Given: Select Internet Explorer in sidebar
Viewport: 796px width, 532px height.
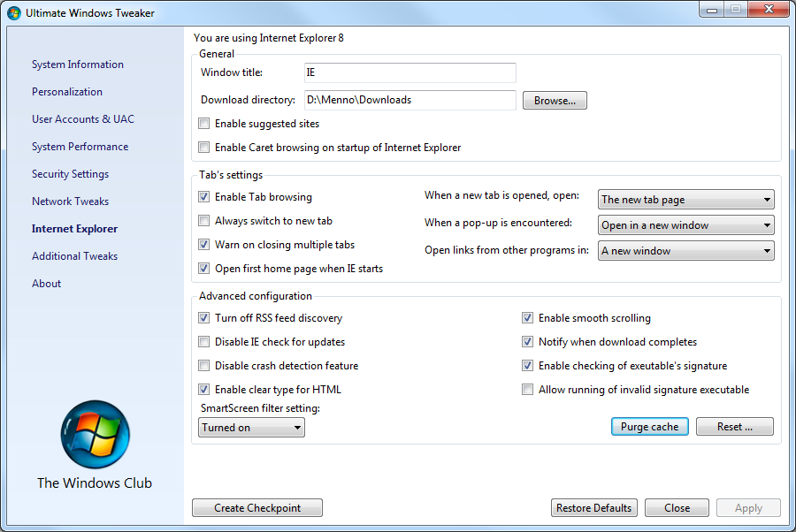Looking at the screenshot, I should (74, 229).
